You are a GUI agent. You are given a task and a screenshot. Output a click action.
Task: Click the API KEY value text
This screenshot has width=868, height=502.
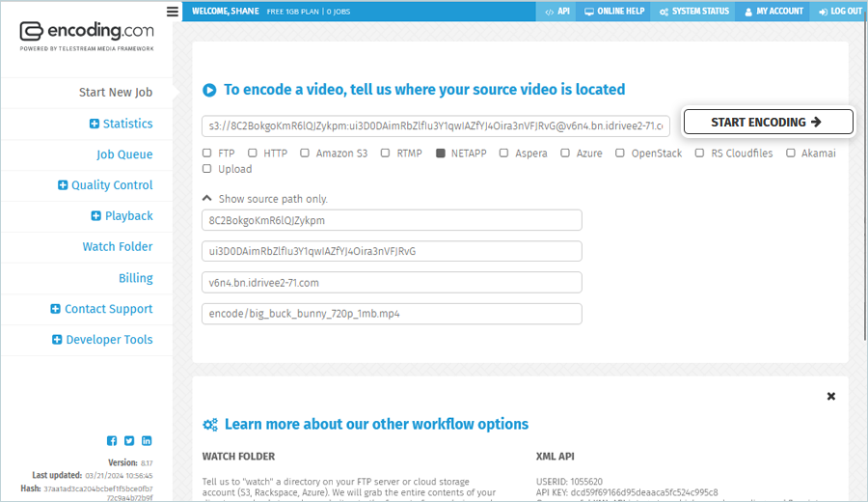pyautogui.click(x=644, y=492)
